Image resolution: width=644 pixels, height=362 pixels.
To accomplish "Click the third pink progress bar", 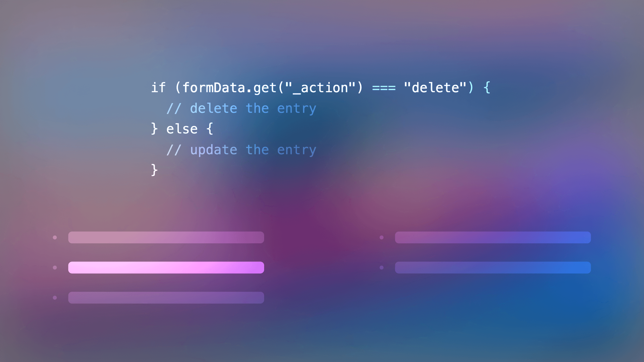I will click(x=166, y=297).
